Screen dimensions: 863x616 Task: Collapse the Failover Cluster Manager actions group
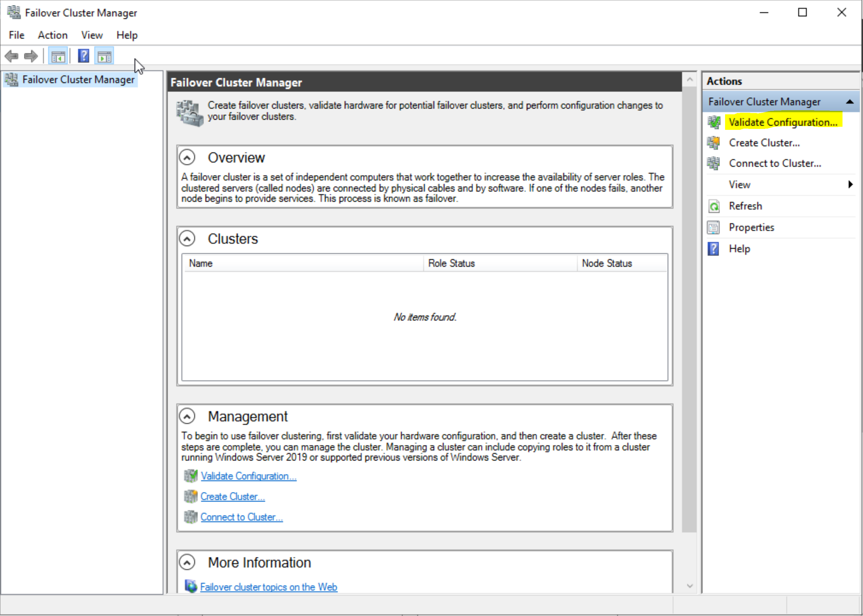coord(850,102)
